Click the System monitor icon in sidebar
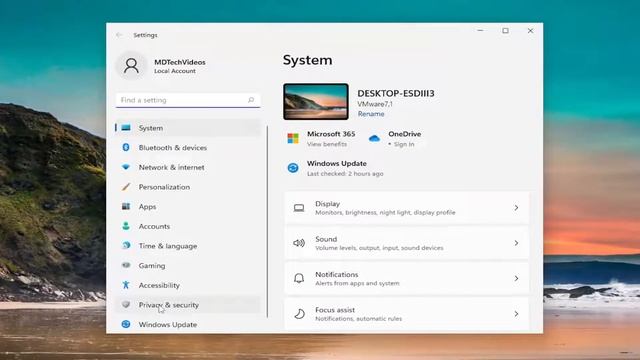 [126, 128]
